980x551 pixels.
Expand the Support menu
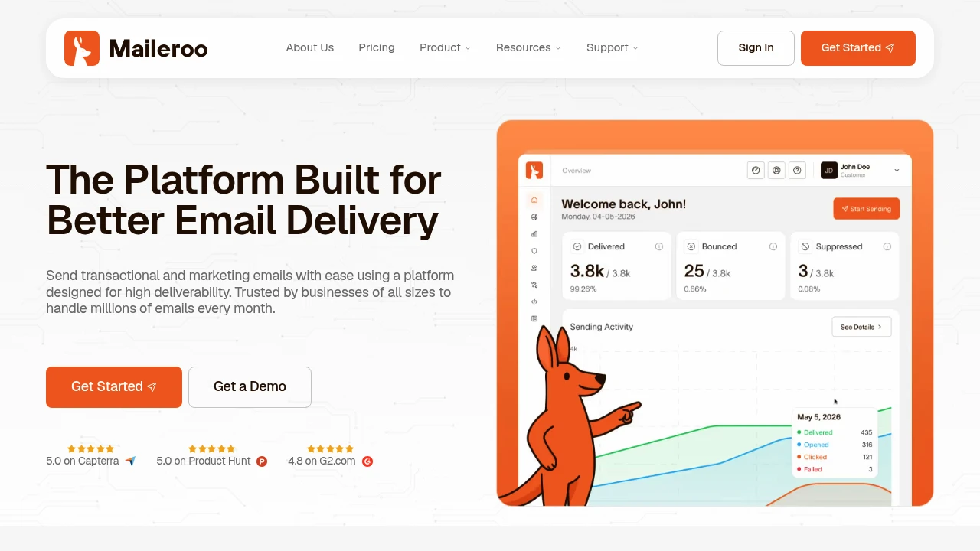pos(612,47)
